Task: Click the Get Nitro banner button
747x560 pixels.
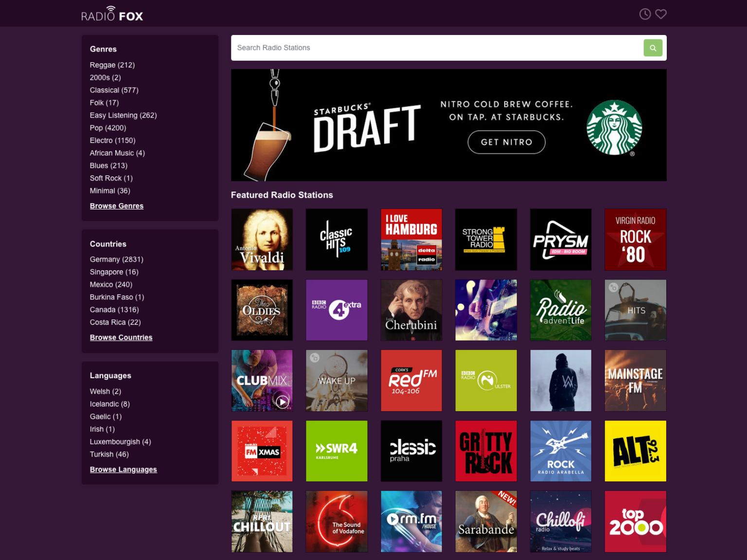Action: coord(506,142)
